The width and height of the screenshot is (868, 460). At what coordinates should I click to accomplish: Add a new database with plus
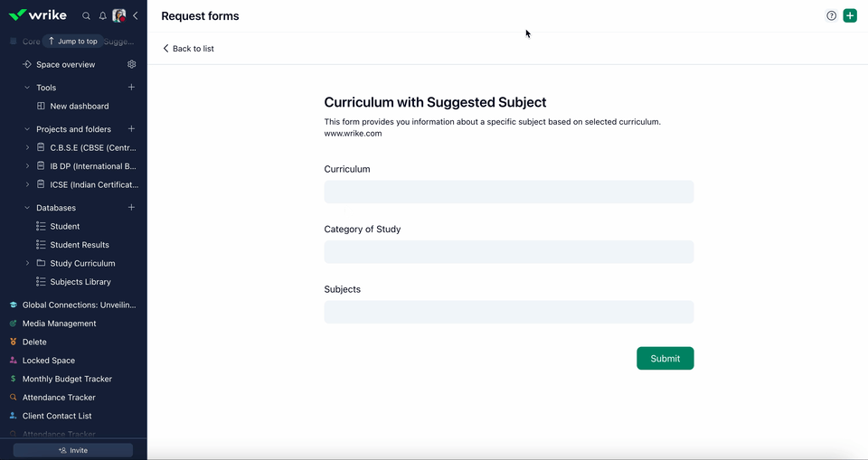pos(131,207)
